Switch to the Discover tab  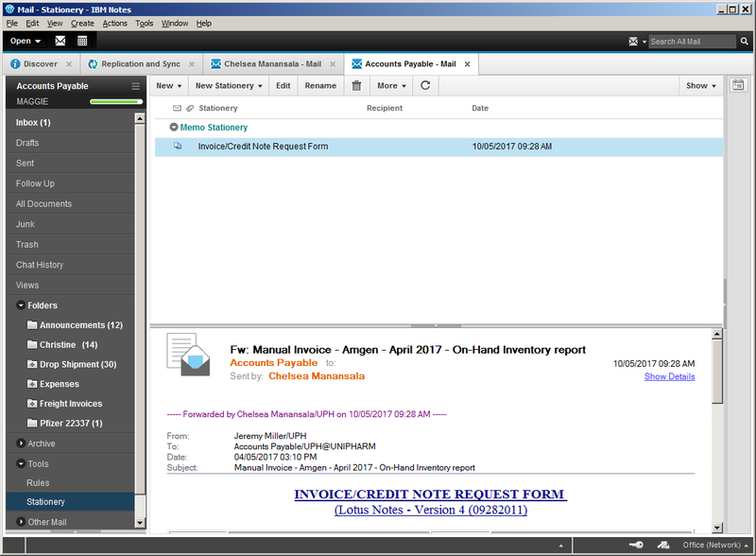pos(41,63)
